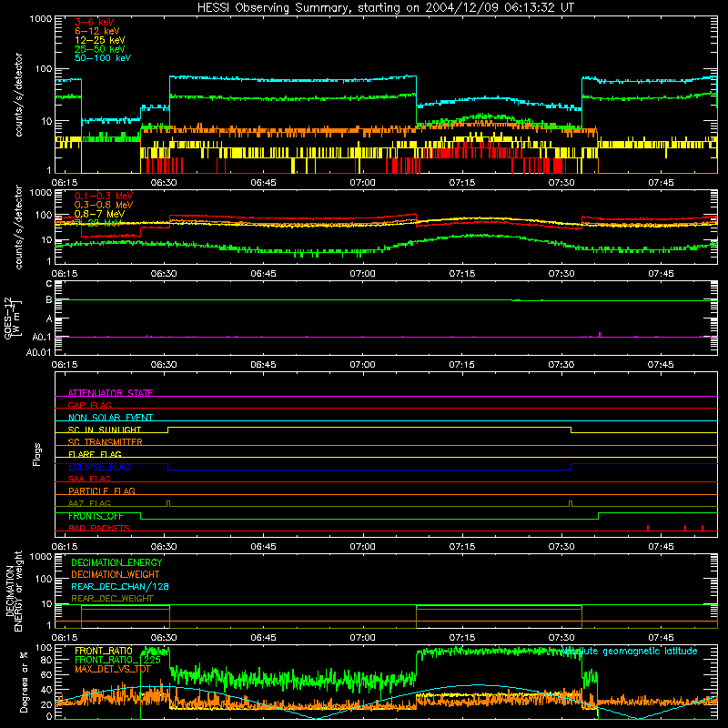Image resolution: width=728 pixels, height=728 pixels.
Task: Click the FLARE_FLAG label
Action: [x=95, y=454]
